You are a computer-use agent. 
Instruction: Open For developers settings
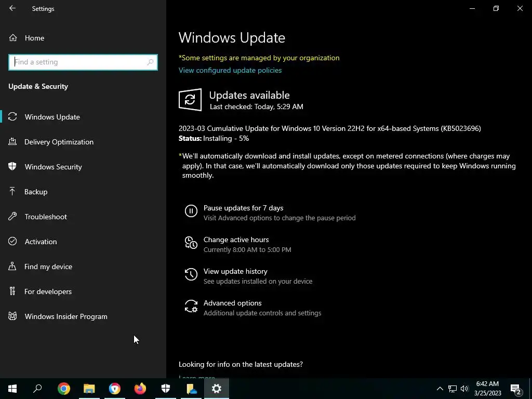pos(48,291)
